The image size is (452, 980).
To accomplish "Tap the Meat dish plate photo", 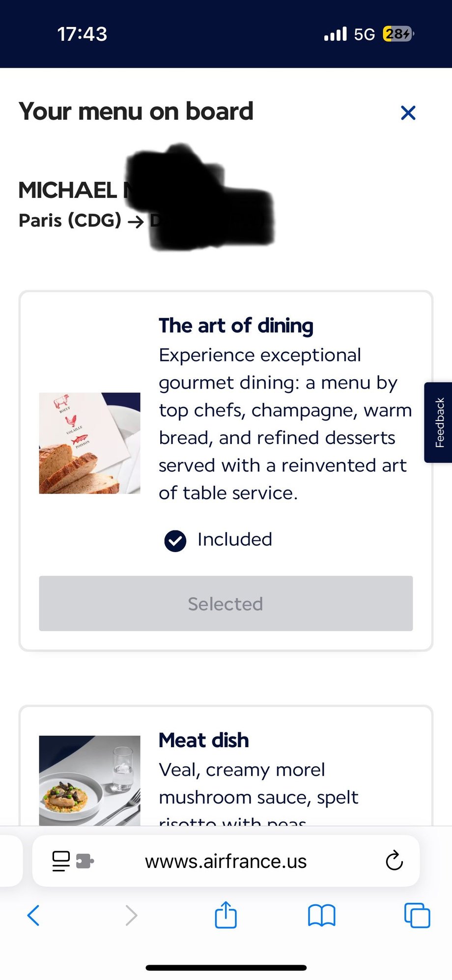I will click(89, 780).
